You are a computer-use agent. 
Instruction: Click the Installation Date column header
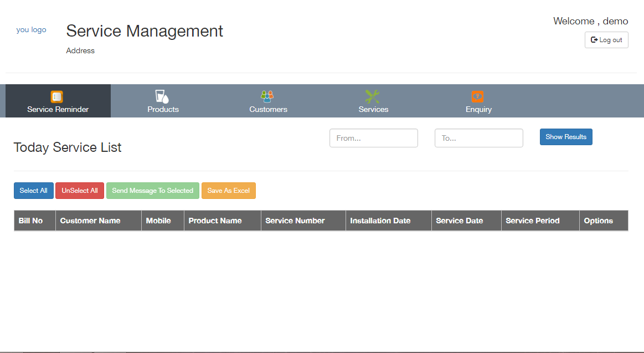[380, 221]
